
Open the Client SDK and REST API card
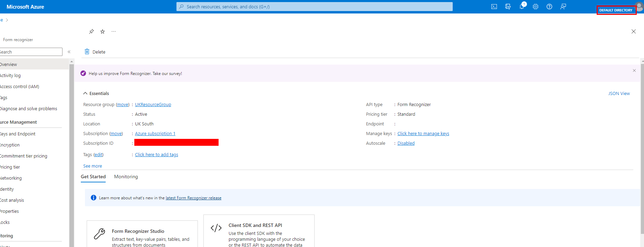(259, 231)
